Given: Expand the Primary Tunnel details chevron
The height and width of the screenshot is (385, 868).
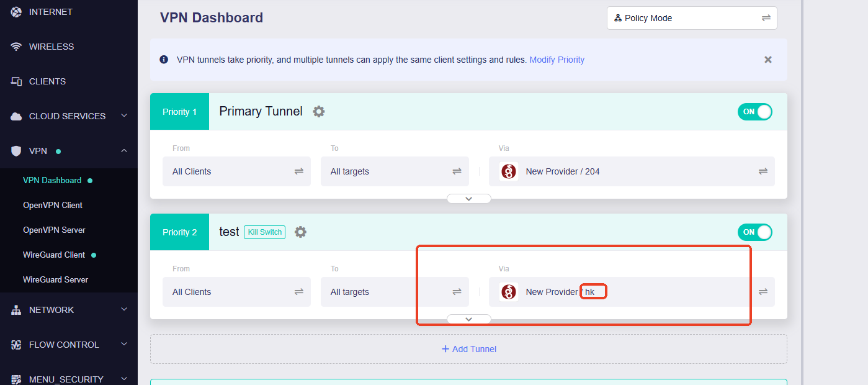Looking at the screenshot, I should (x=468, y=199).
